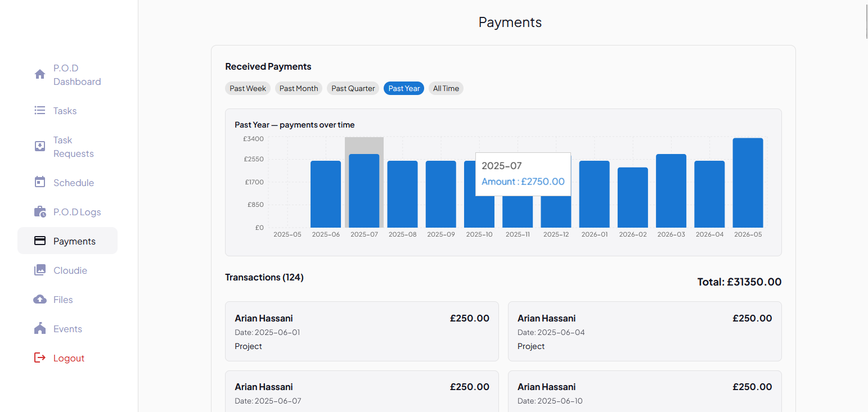Image resolution: width=868 pixels, height=412 pixels.
Task: Click the calendar icon beside Schedule
Action: (x=40, y=182)
